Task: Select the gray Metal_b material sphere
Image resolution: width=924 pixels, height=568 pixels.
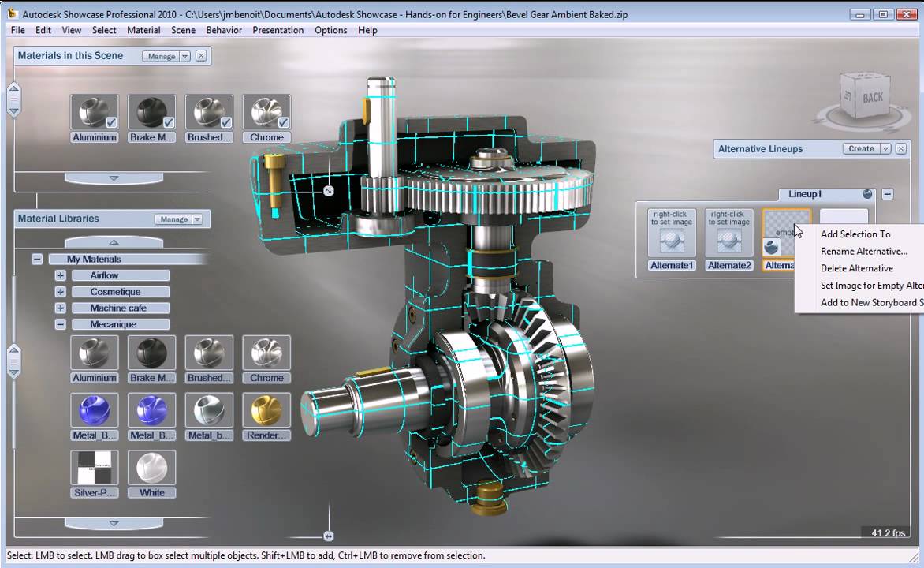Action: pyautogui.click(x=209, y=409)
